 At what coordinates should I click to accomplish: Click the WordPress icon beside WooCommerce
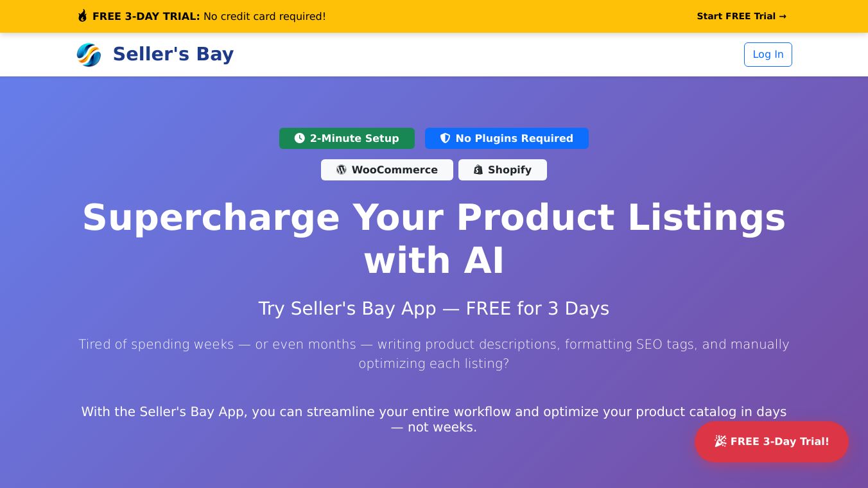pyautogui.click(x=341, y=170)
